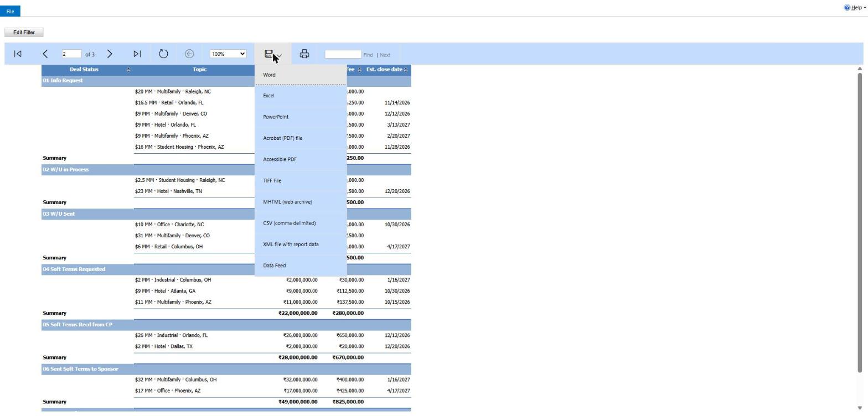This screenshot has height=416, width=868.
Task: Click scrollbar up arrow
Action: point(860,69)
